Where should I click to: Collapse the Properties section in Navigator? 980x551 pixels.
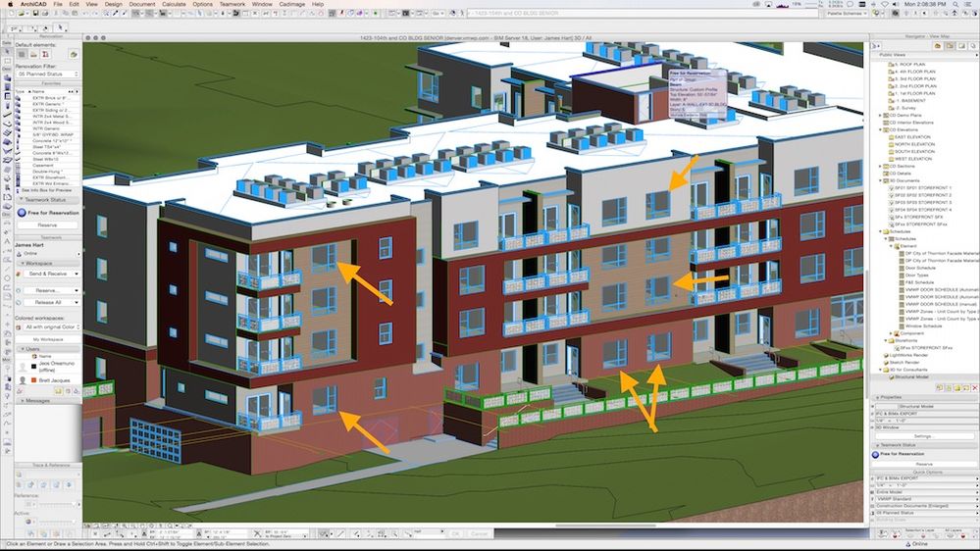click(878, 397)
